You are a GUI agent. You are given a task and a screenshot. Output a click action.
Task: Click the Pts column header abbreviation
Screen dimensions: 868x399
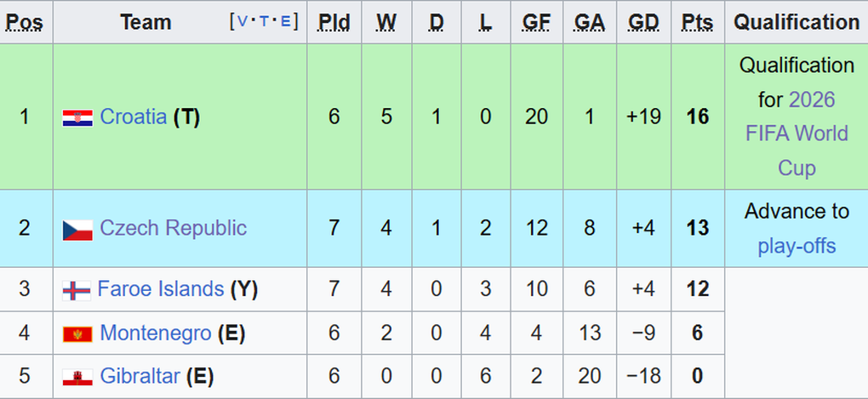697,22
